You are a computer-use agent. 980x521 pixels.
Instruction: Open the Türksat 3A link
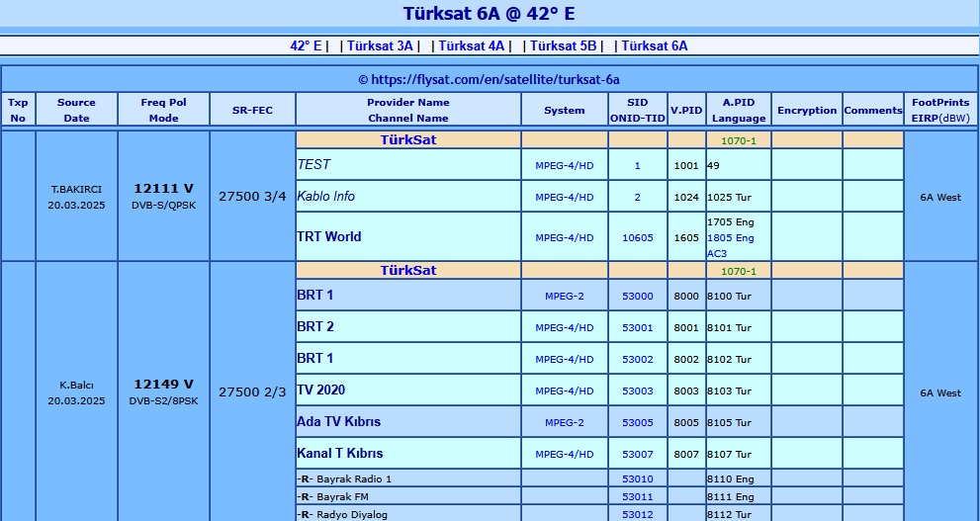point(380,45)
